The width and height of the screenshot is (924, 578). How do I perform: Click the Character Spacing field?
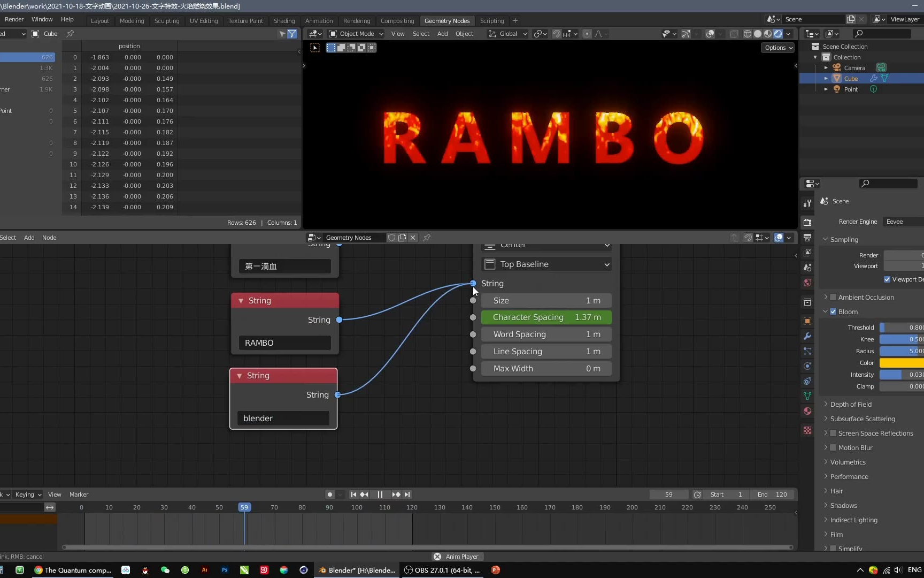[x=546, y=317]
